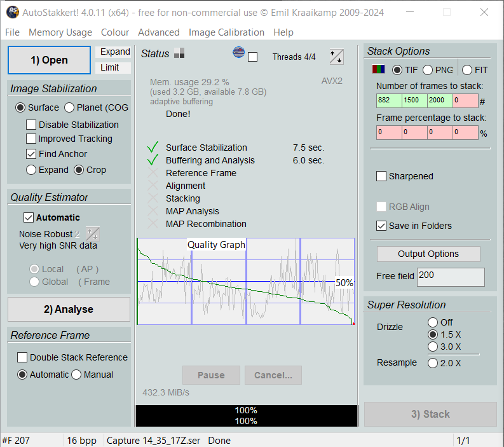Open Output Options
The width and height of the screenshot is (504, 447).
428,254
